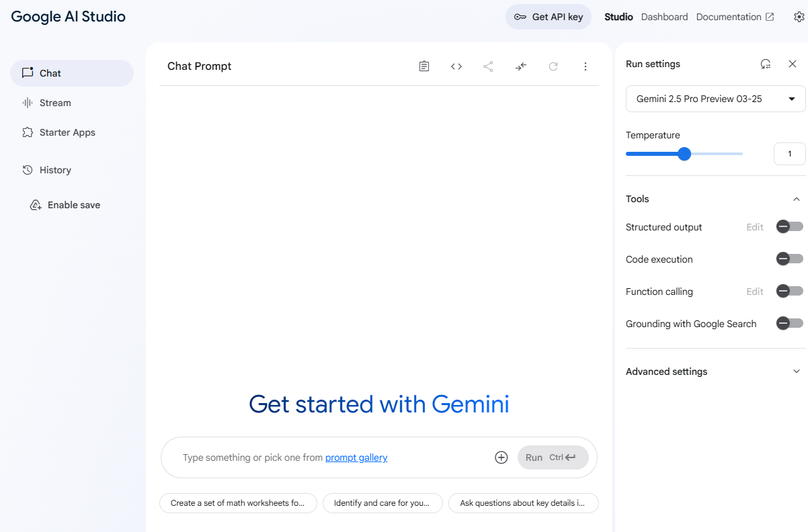The image size is (808, 532).
Task: Toggle the Structured output switch
Action: pos(789,227)
